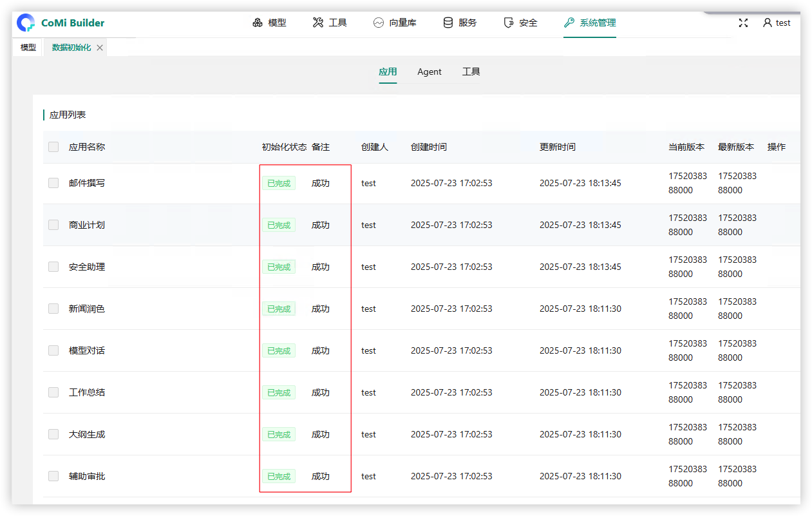Screen dimensions: 812x516
Task: Click the 初始化状态 column header
Action: click(285, 147)
